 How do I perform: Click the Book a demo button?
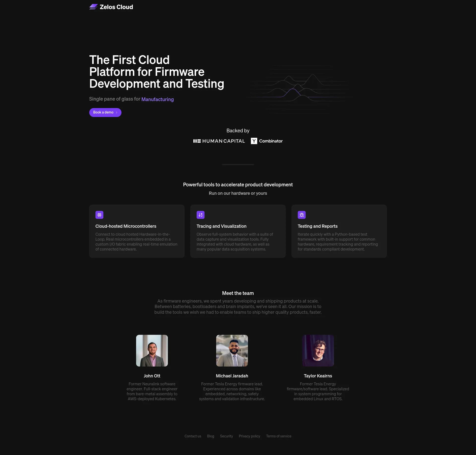pos(105,112)
